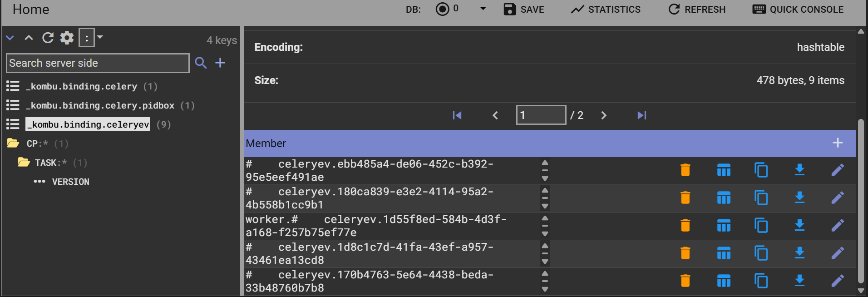This screenshot has width=868, height=297.
Task: Copy the worker.# celeryev.1d55f8ed member
Action: point(761,226)
